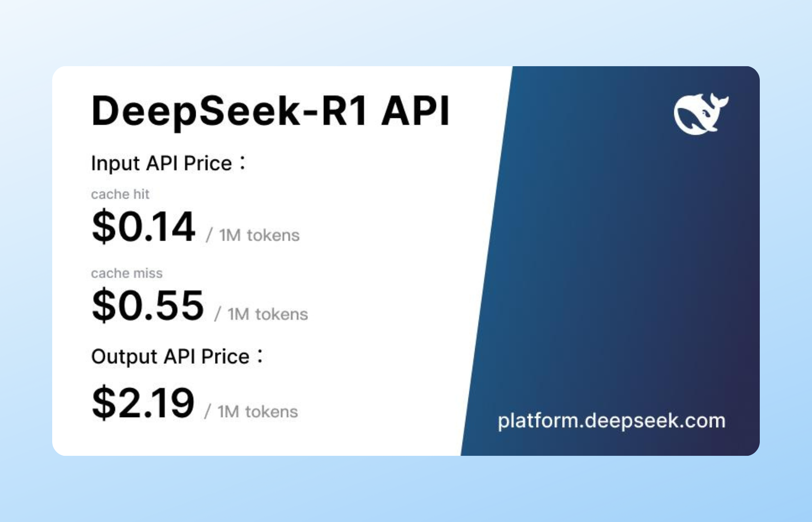Click the colon after Output API Price

coord(260,356)
